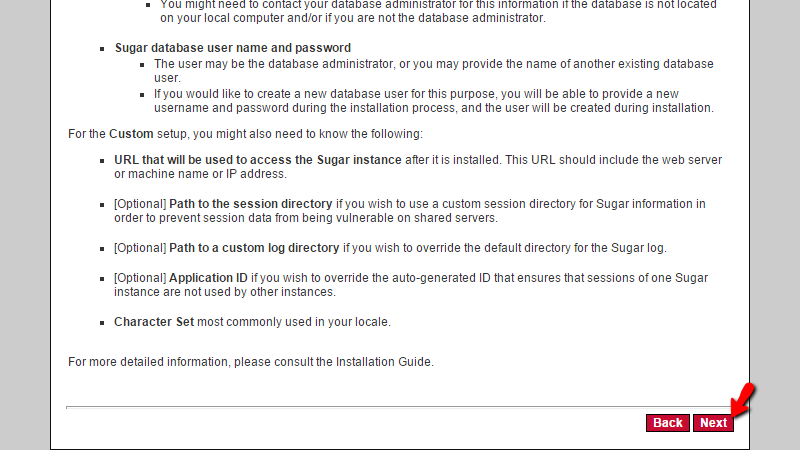This screenshot has height=450, width=800.
Task: Click the bullet before Path to a custom log directory
Action: click(x=102, y=248)
